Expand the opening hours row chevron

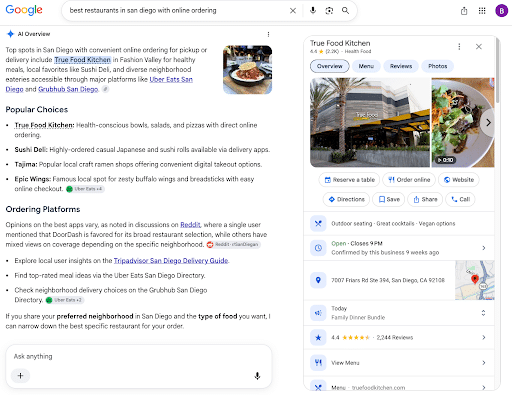[484, 248]
